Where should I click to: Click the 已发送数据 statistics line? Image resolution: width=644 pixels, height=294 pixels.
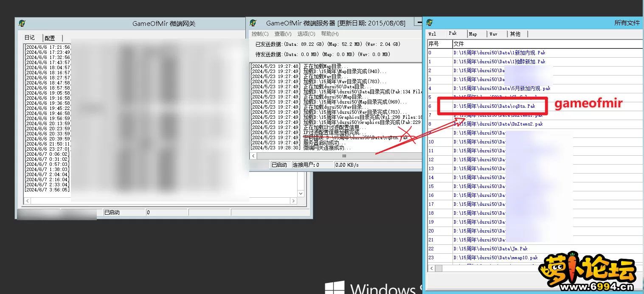pos(328,44)
